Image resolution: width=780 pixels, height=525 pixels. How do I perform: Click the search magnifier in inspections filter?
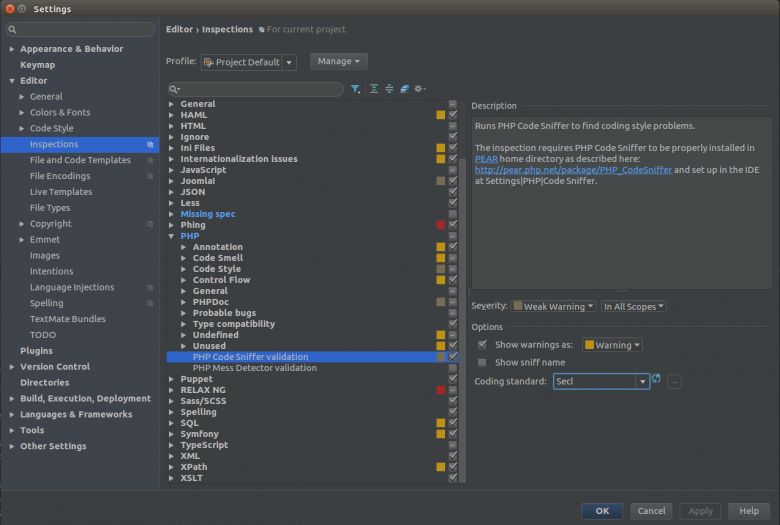coord(174,89)
